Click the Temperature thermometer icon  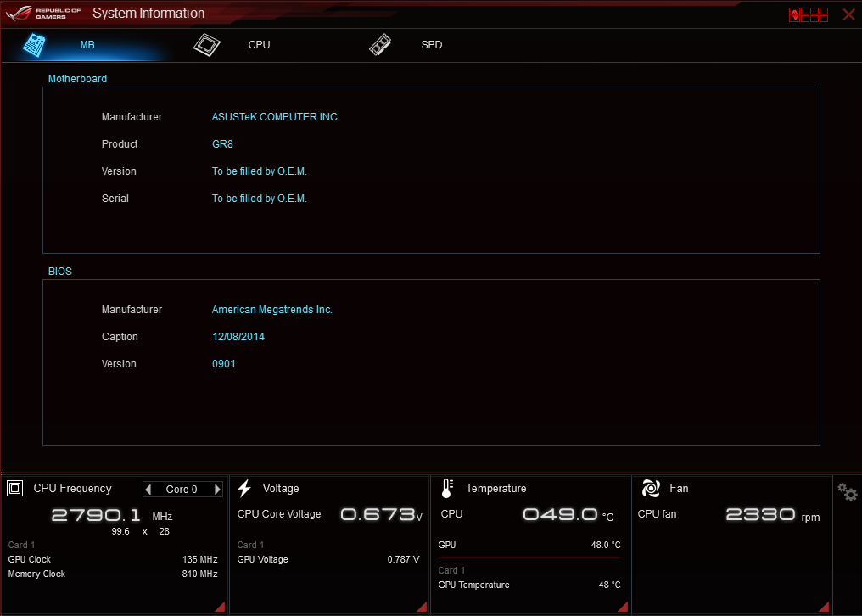click(x=448, y=488)
